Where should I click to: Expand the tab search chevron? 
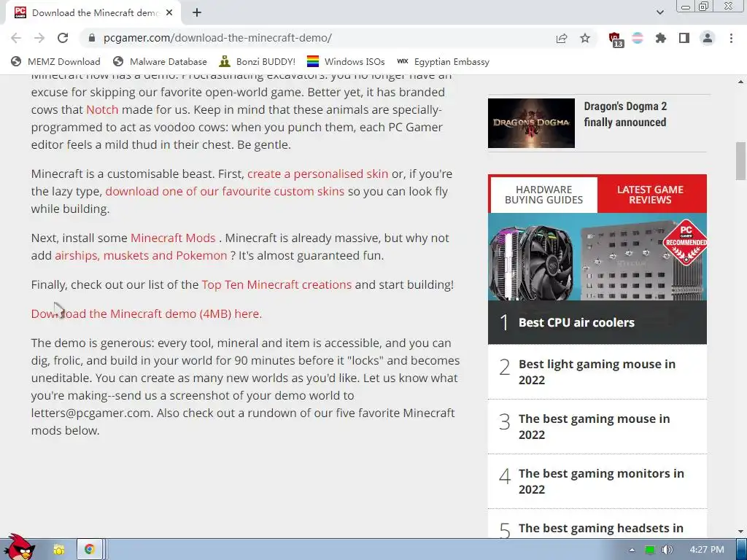(x=659, y=12)
